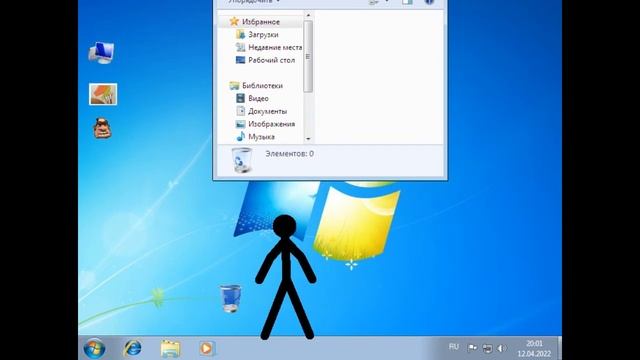
Task: Click the Show desktop strip
Action: [559, 348]
